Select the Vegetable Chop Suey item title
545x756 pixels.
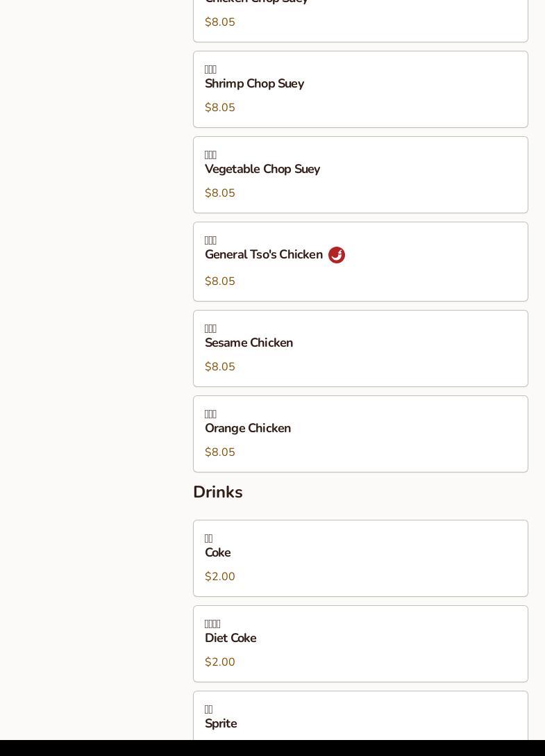pos(262,170)
